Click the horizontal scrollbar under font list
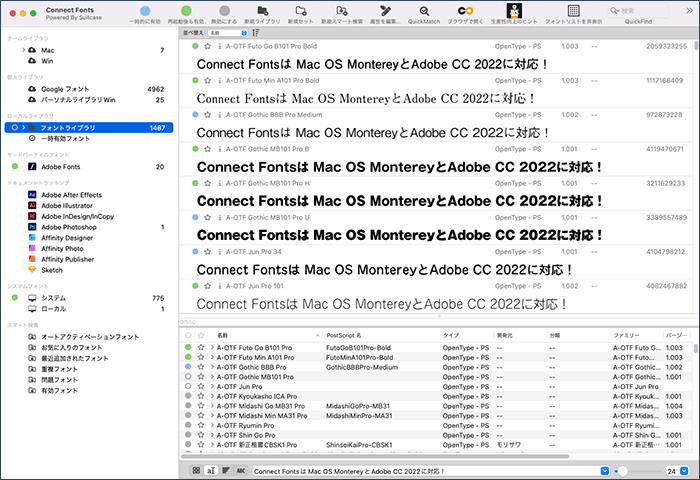700x480 pixels. coord(375,456)
